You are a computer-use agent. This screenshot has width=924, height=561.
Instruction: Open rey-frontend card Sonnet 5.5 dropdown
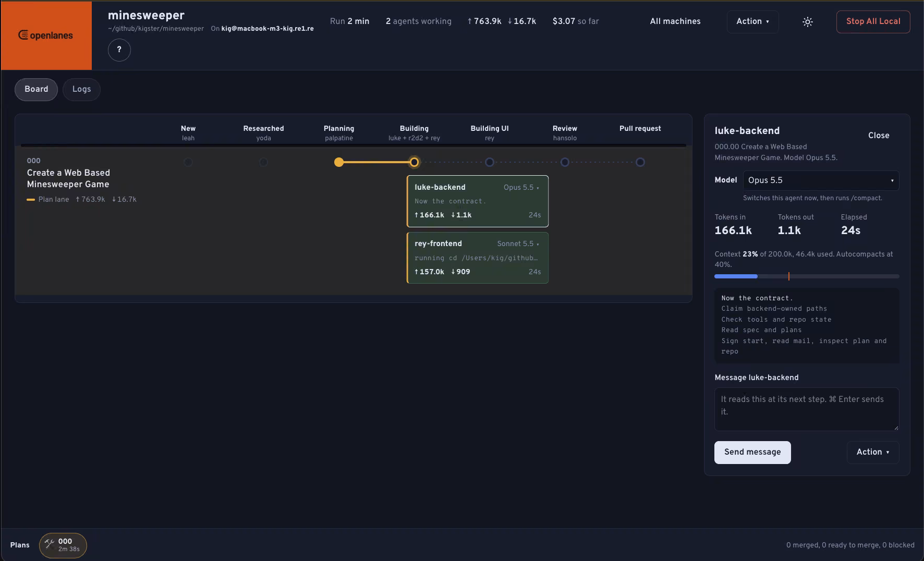(x=518, y=244)
